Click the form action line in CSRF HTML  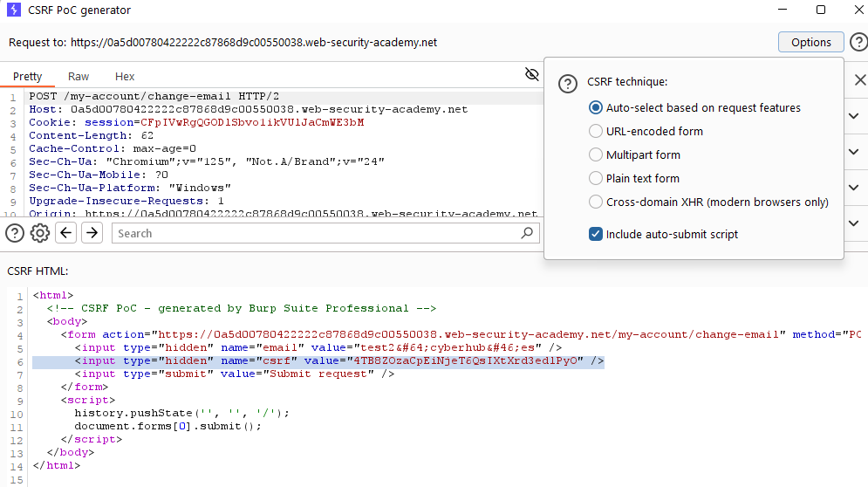pyautogui.click(x=461, y=334)
